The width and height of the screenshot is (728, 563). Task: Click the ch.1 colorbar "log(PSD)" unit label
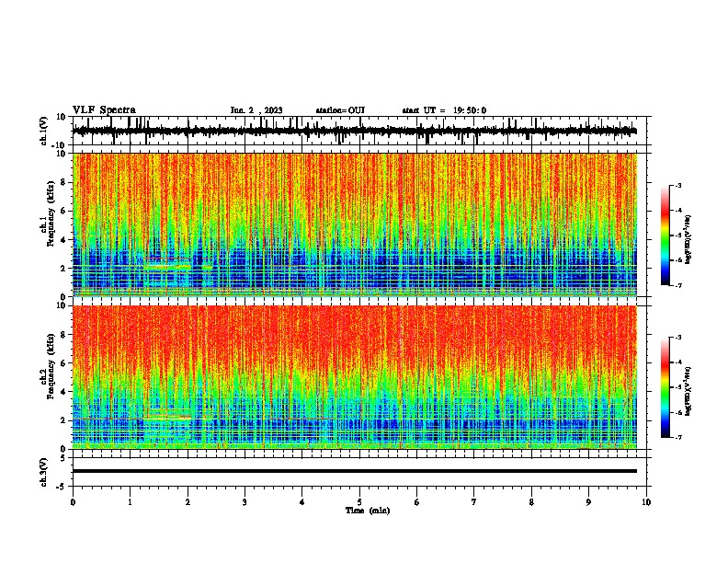[688, 240]
